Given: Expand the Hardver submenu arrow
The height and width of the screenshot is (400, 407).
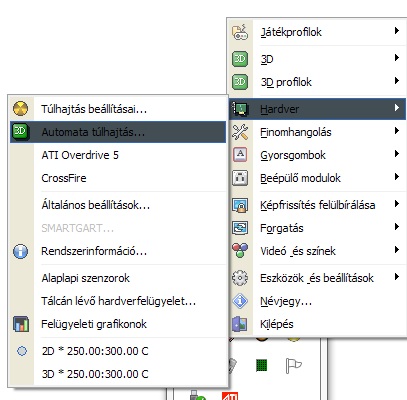Looking at the screenshot, I should pyautogui.click(x=396, y=107).
